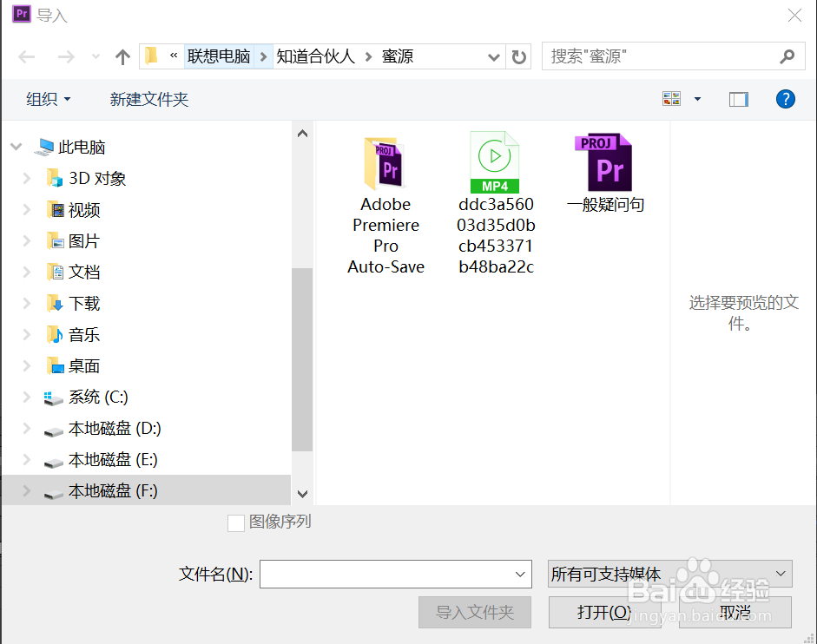Open the 文件名 history dropdown arrow
The height and width of the screenshot is (644, 817).
(x=518, y=574)
